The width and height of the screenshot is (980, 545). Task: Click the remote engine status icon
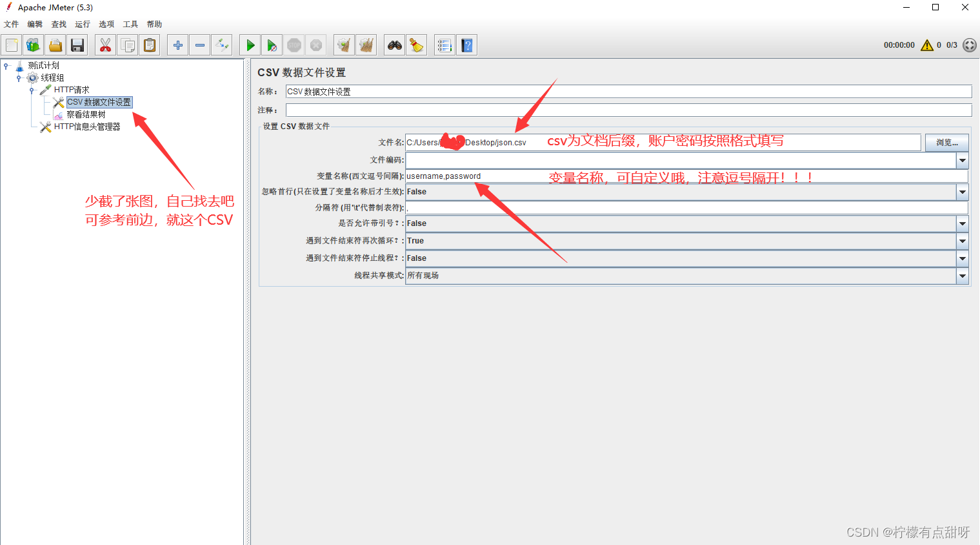(x=970, y=45)
